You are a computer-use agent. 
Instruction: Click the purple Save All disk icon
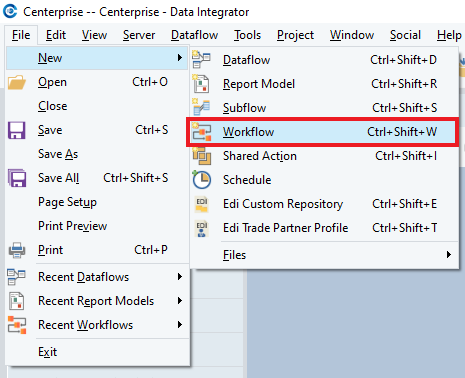(17, 178)
